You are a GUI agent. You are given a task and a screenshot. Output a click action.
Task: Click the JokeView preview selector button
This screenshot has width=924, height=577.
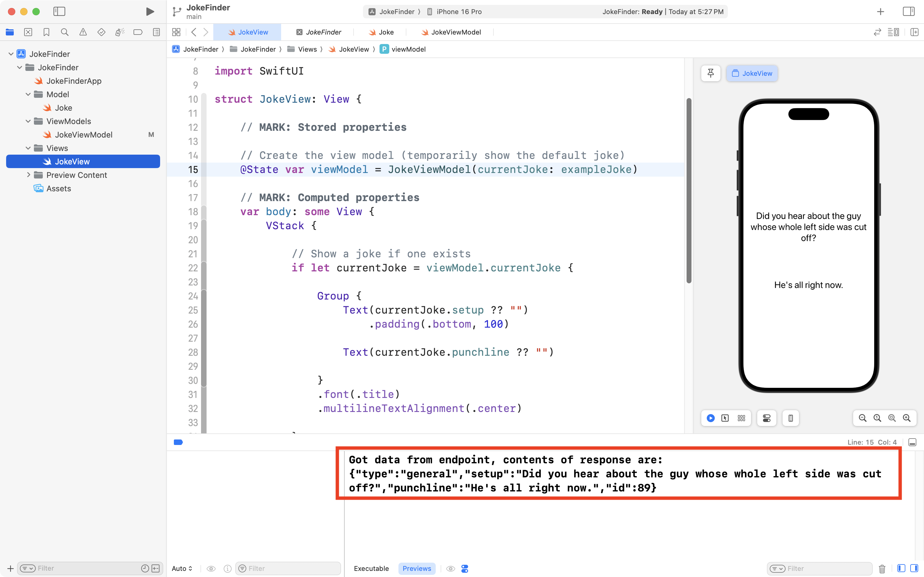point(752,73)
